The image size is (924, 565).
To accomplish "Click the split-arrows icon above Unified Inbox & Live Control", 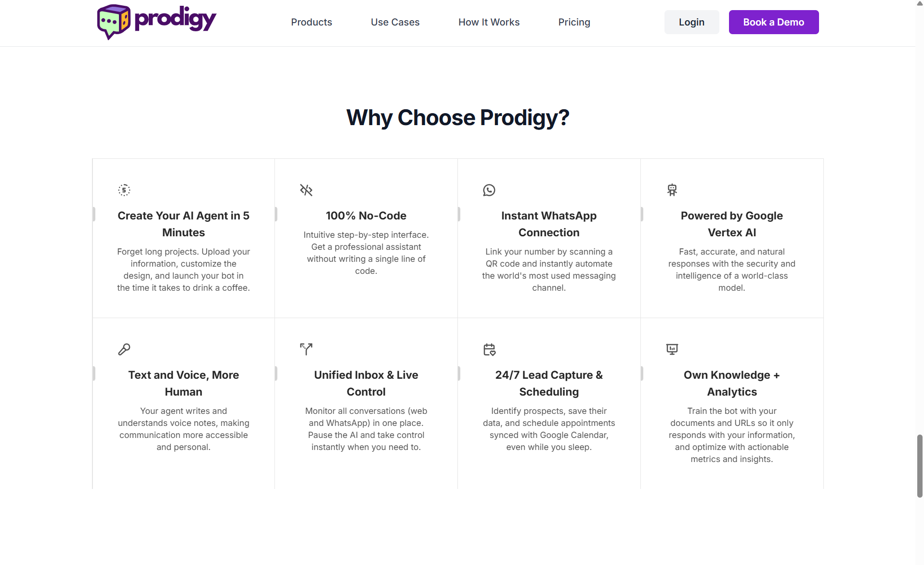I will (306, 349).
